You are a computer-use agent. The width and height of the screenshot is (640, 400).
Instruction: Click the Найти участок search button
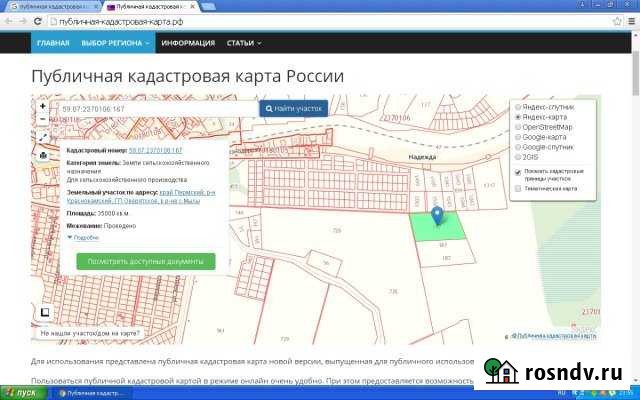point(293,109)
